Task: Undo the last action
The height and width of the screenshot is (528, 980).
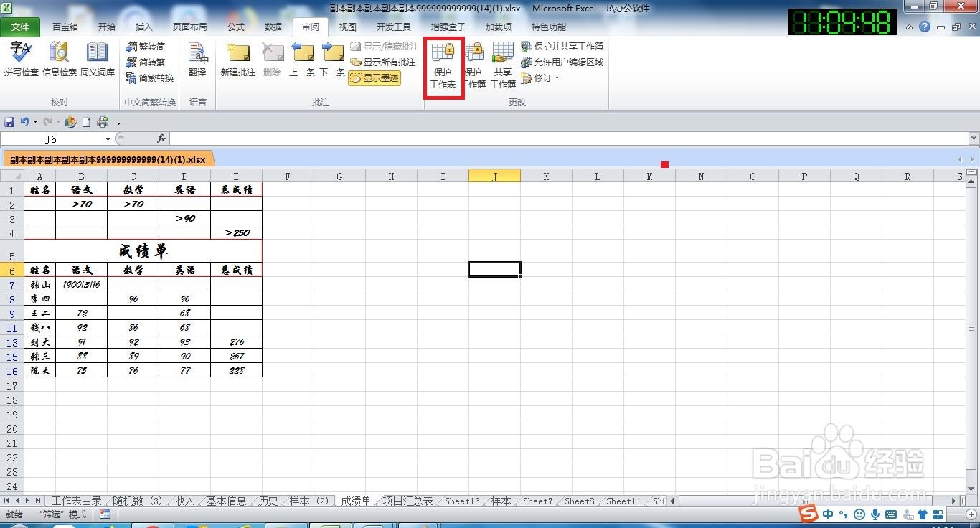Action: [x=25, y=122]
